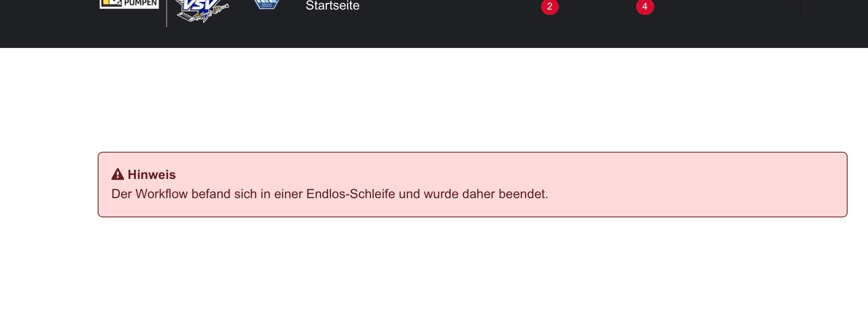Click the divider between PUMPEN and VSV logos
Screen dimensions: 868x316
coord(167,14)
